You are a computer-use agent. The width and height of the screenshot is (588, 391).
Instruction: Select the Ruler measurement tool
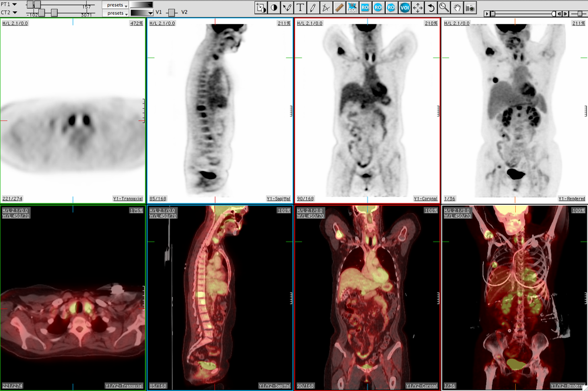coord(340,8)
